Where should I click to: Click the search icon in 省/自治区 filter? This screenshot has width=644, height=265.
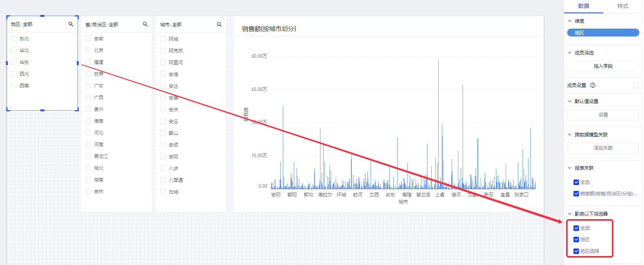tap(145, 24)
